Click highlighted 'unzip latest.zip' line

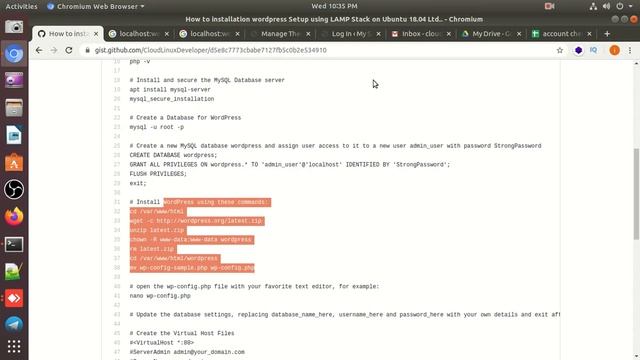[x=157, y=231]
